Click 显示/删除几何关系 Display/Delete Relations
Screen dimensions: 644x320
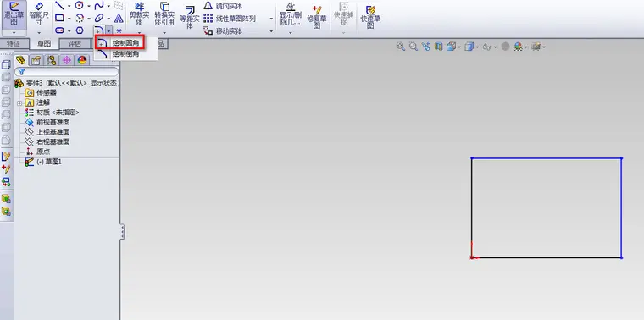[x=291, y=14]
